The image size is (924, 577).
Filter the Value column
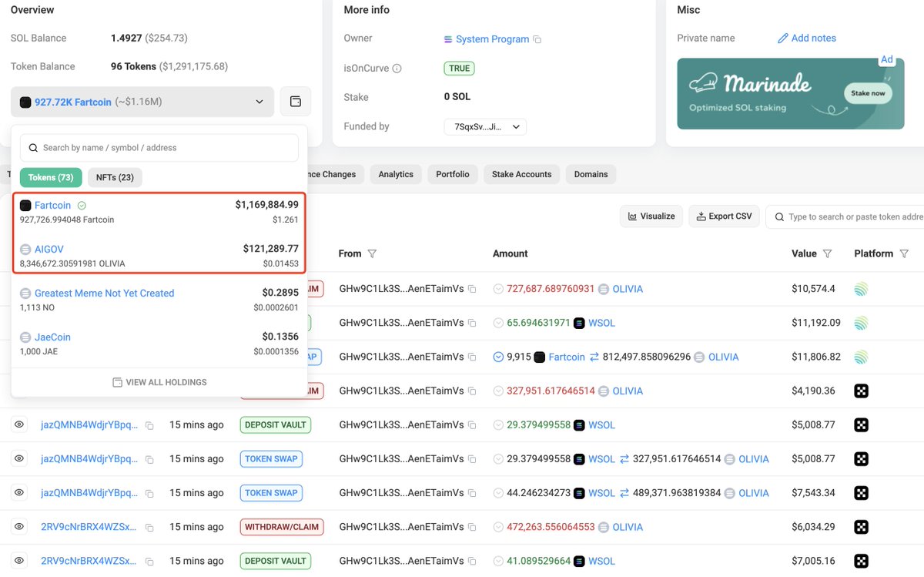click(828, 253)
